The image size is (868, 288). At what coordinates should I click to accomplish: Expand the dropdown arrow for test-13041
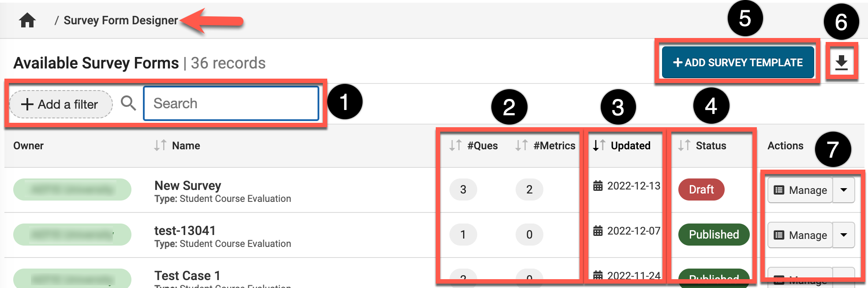click(844, 235)
